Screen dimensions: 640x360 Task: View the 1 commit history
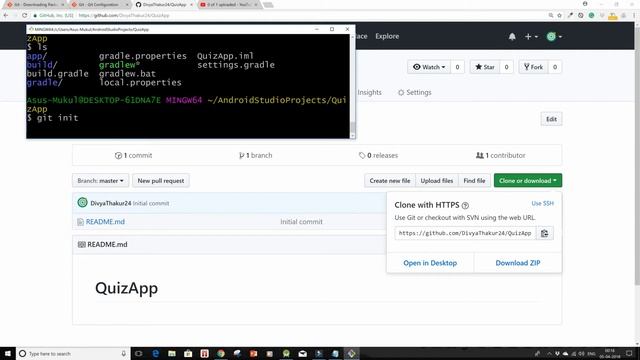(x=133, y=155)
